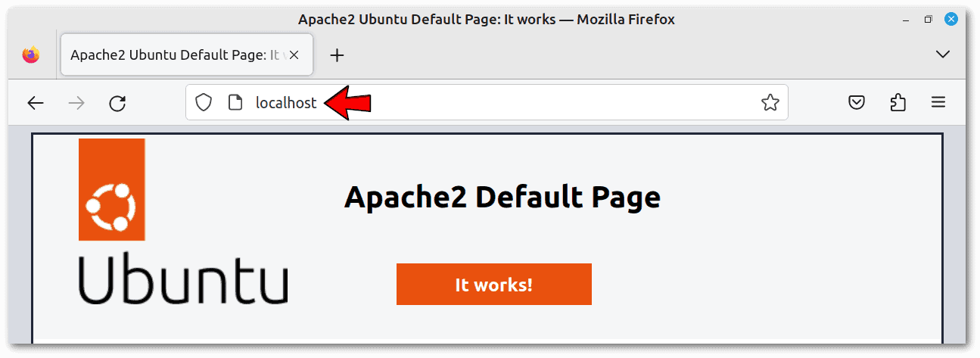Image resolution: width=980 pixels, height=358 pixels.
Task: Expand the list all tabs chevron
Action: tap(943, 54)
